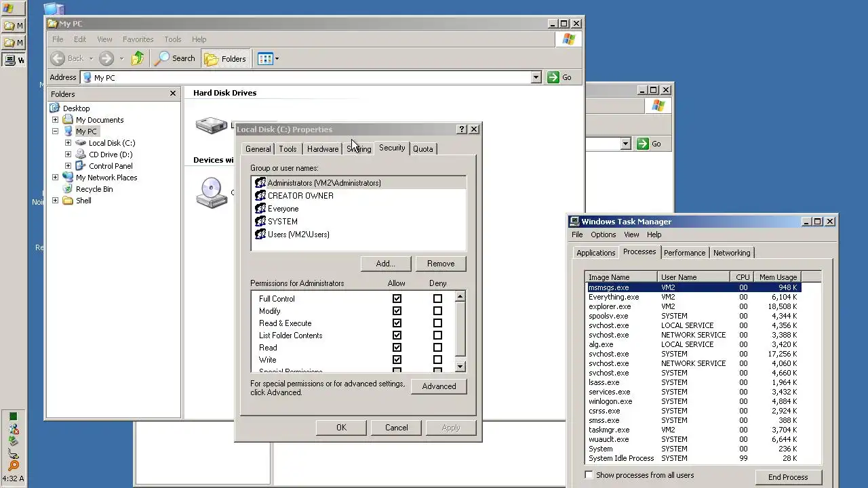Screen dimensions: 868x488
Task: Expand Local Disk (C:) tree node
Action: pos(68,143)
